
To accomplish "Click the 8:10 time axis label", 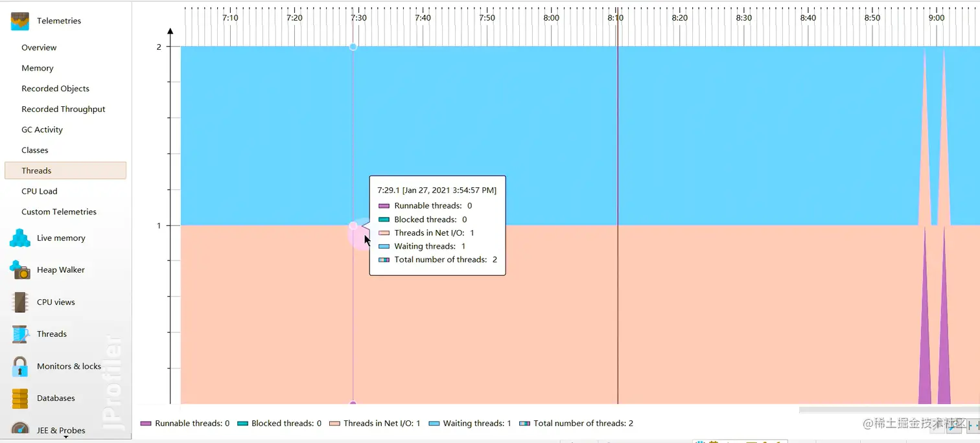I will 615,18.
